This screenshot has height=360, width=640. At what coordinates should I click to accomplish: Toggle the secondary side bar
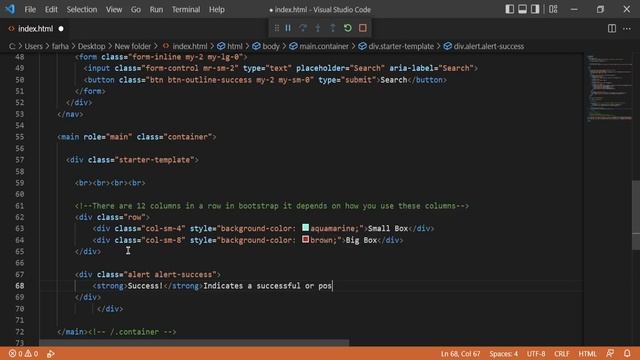535,9
